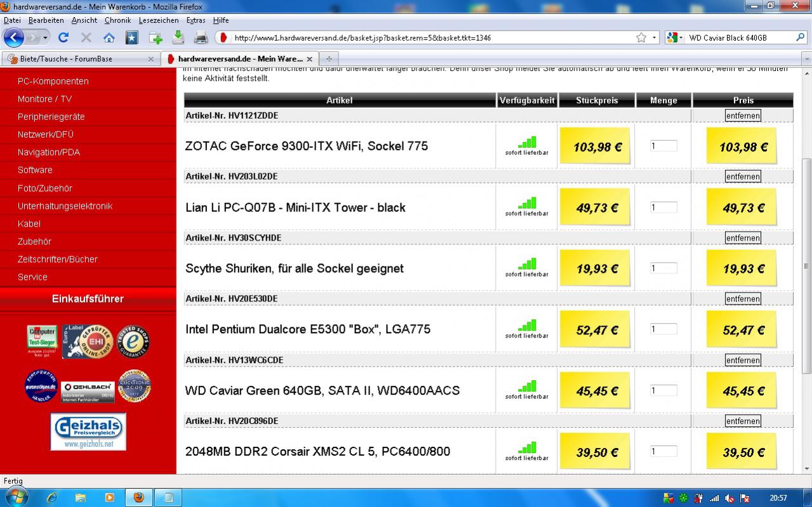Launch Internet Explorer from taskbar
The width and height of the screenshot is (812, 507).
[52, 497]
